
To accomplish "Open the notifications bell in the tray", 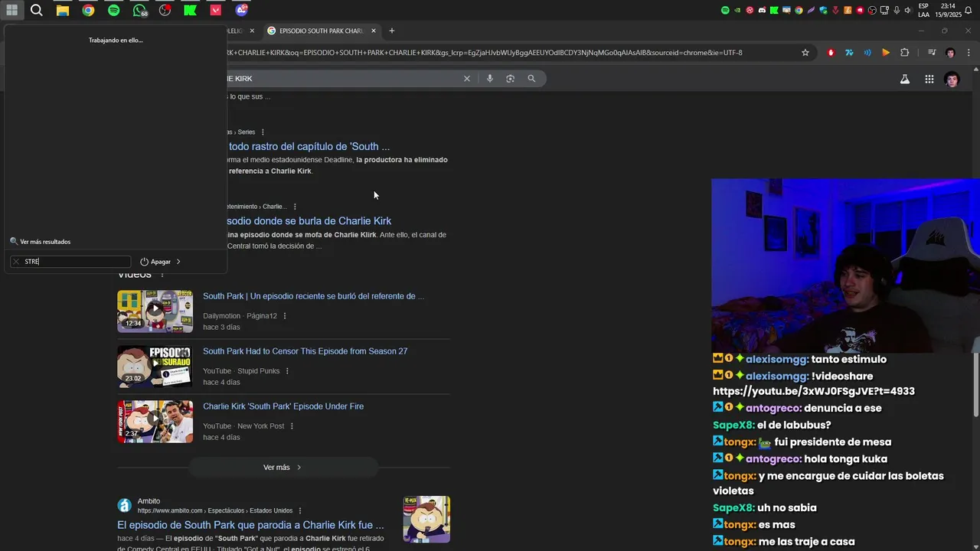I will coord(968,10).
